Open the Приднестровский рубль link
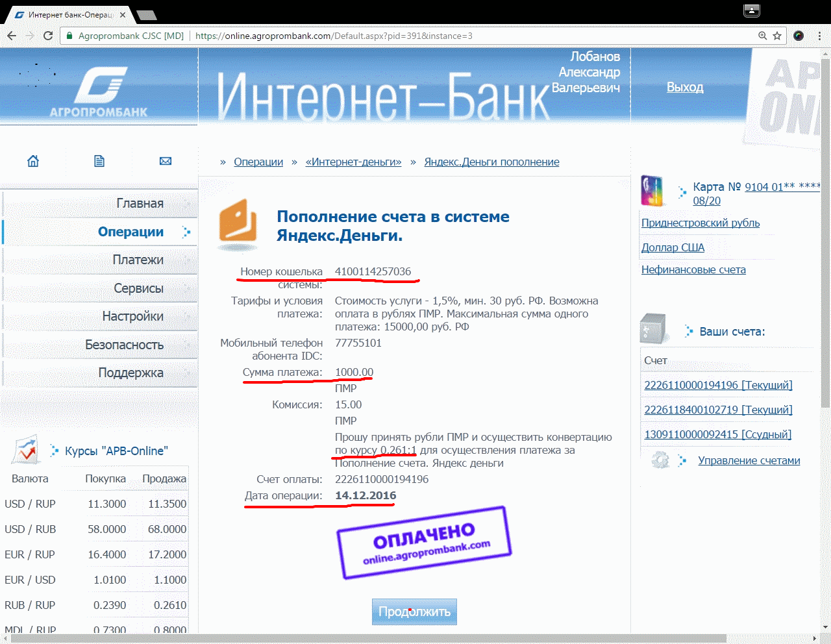This screenshot has width=831, height=644. click(701, 223)
